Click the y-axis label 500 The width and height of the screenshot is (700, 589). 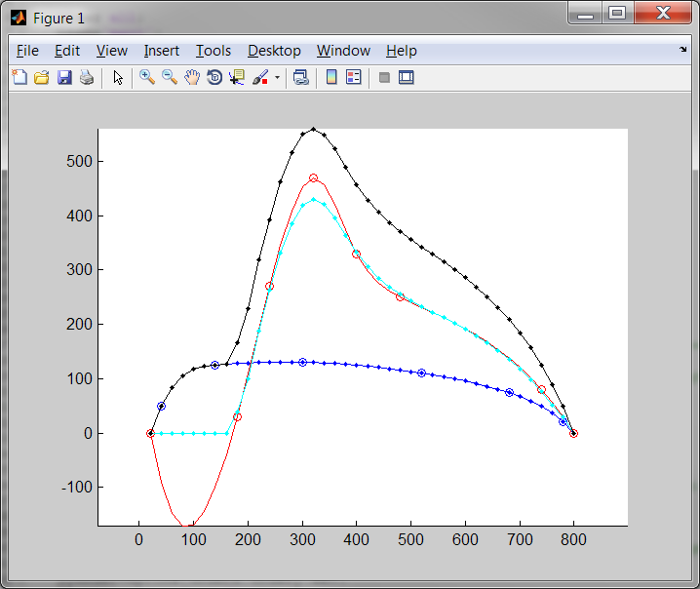[x=79, y=161]
